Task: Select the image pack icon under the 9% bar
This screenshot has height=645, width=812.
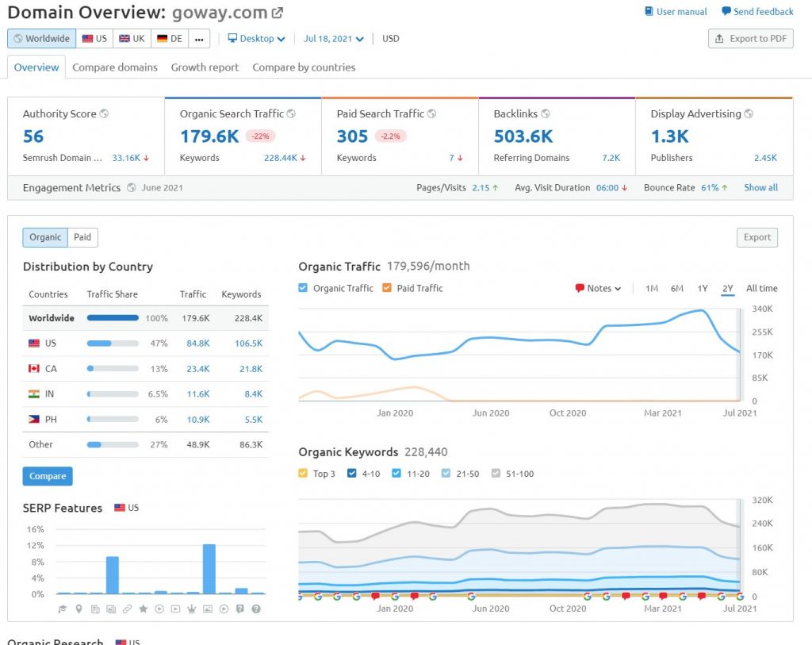Action: [111, 609]
